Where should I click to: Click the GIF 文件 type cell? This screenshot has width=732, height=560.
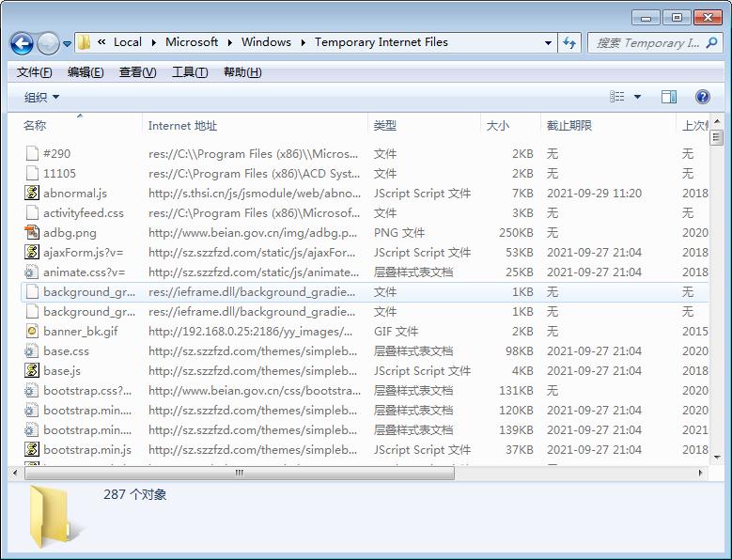click(x=396, y=332)
